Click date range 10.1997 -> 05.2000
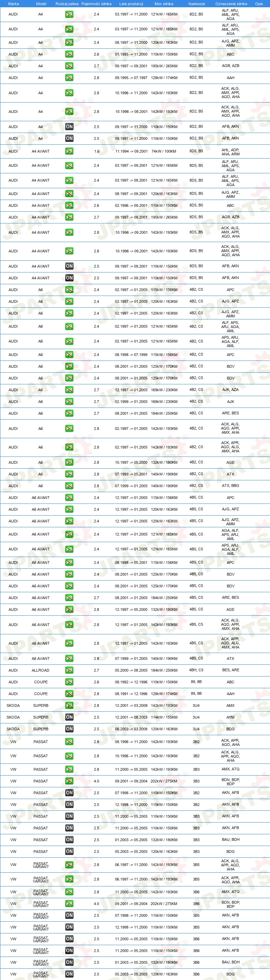 tap(131, 463)
